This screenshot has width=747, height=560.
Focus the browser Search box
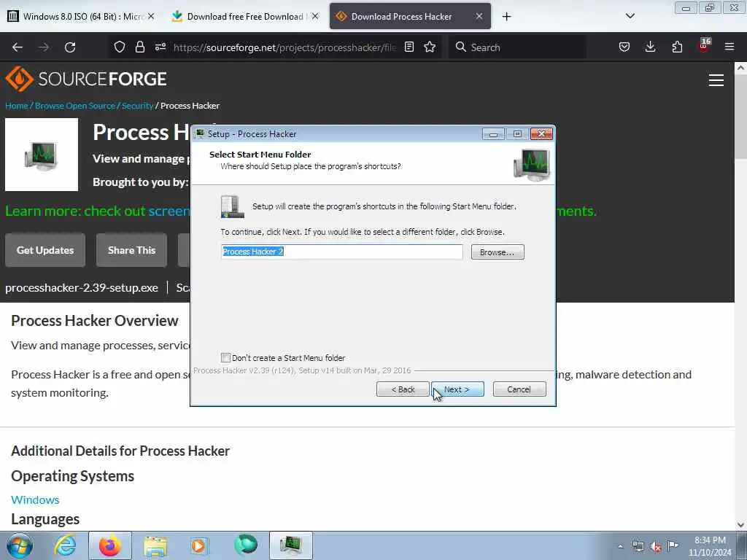(x=517, y=47)
